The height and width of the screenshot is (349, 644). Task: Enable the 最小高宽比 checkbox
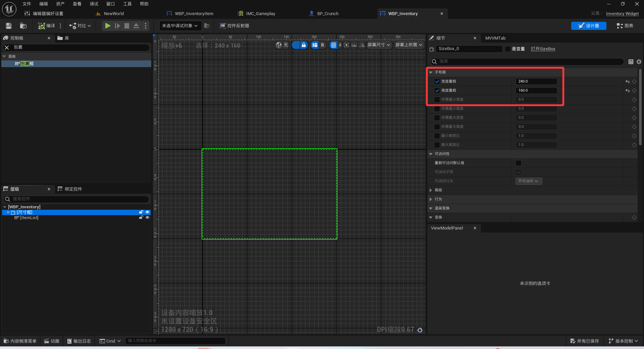coord(437,136)
